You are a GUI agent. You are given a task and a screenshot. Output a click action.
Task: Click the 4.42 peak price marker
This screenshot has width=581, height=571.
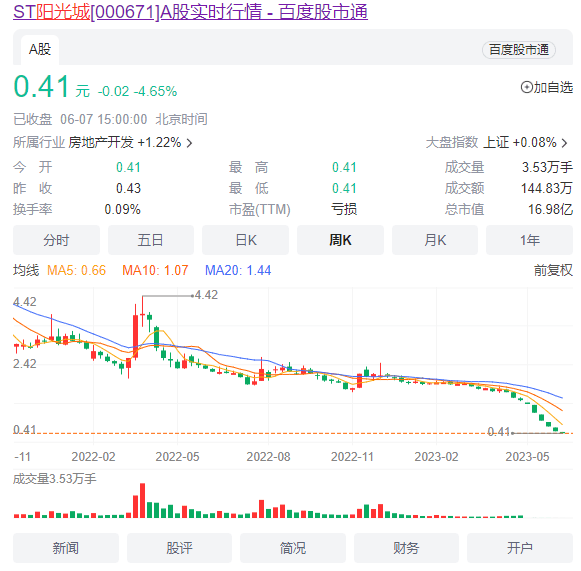(206, 295)
